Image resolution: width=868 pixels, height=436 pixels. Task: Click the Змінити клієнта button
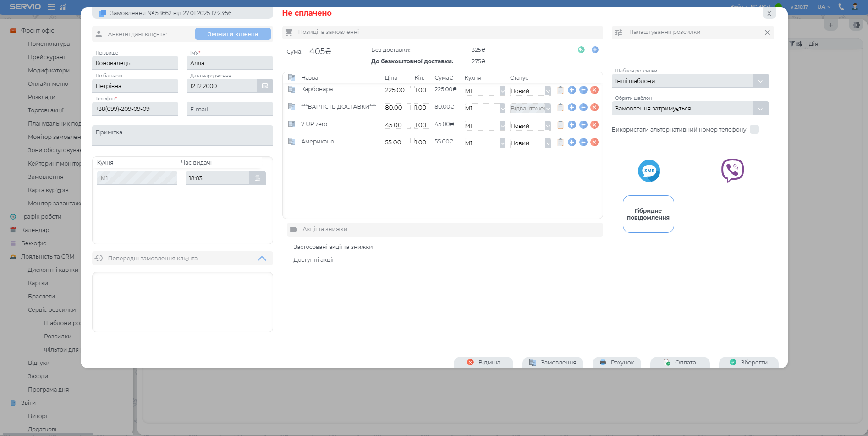(x=233, y=34)
